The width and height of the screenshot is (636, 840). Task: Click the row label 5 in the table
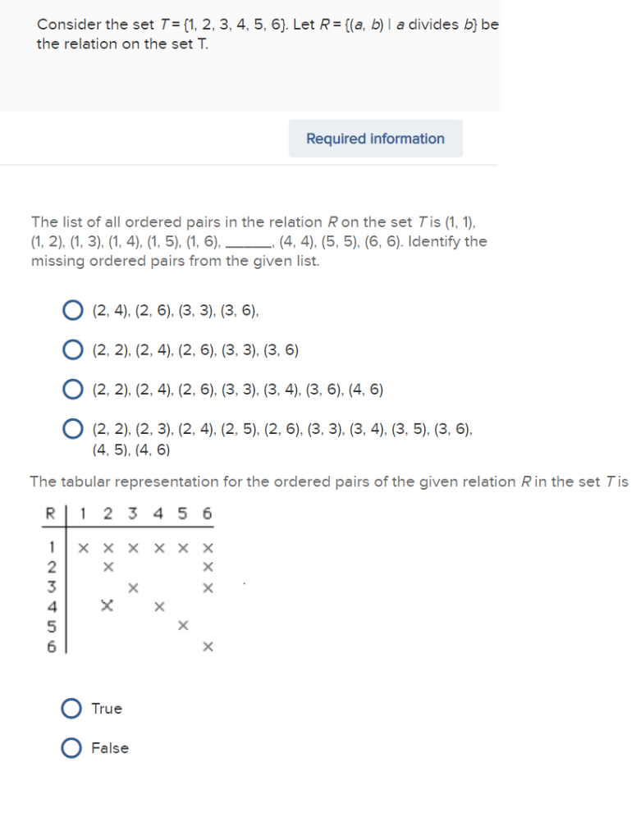tap(51, 626)
